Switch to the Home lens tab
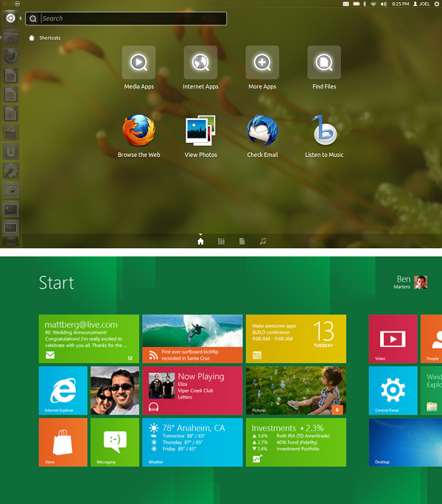 [x=200, y=242]
